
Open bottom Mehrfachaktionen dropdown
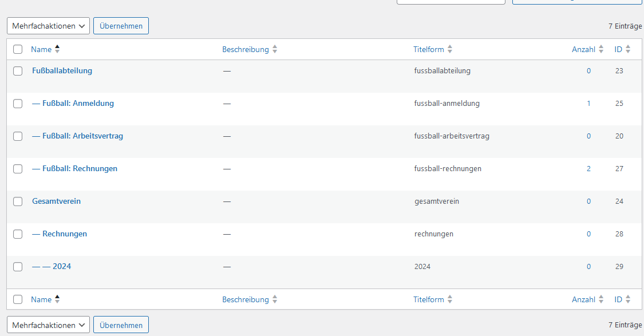coord(49,325)
